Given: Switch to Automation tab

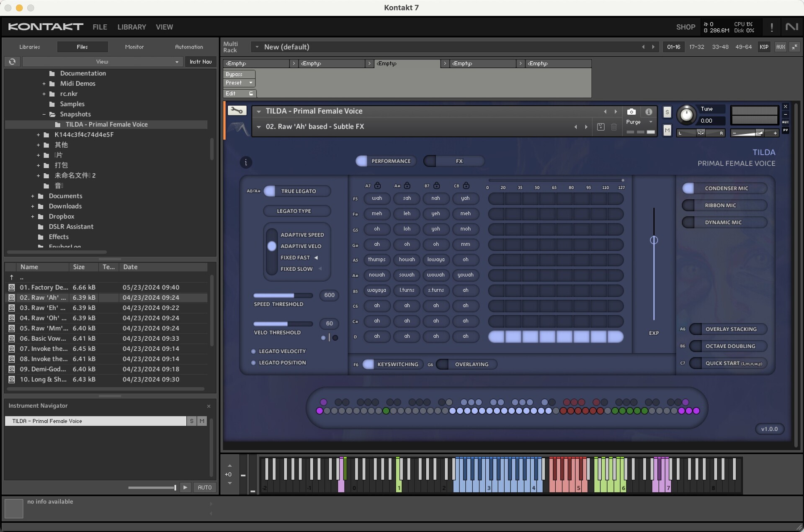Looking at the screenshot, I should click(189, 47).
